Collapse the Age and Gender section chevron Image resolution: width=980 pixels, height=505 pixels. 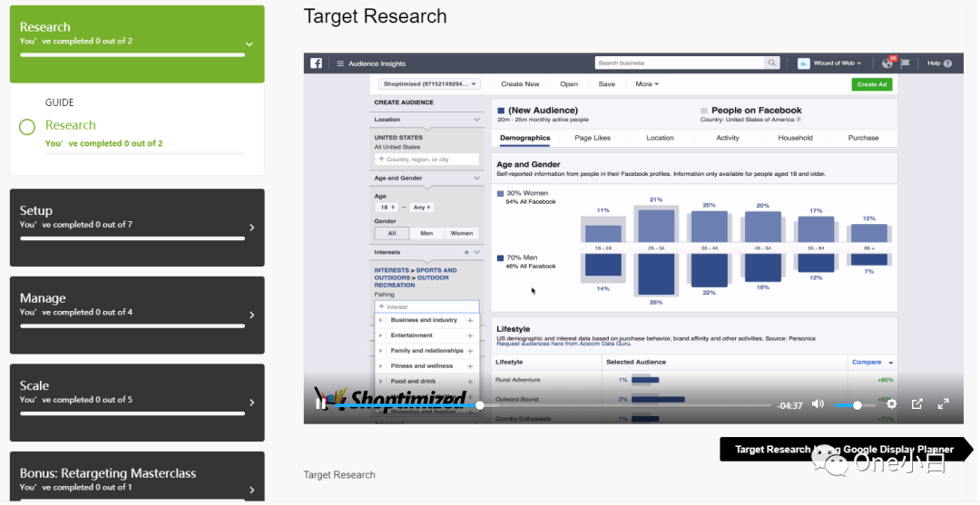[x=477, y=178]
